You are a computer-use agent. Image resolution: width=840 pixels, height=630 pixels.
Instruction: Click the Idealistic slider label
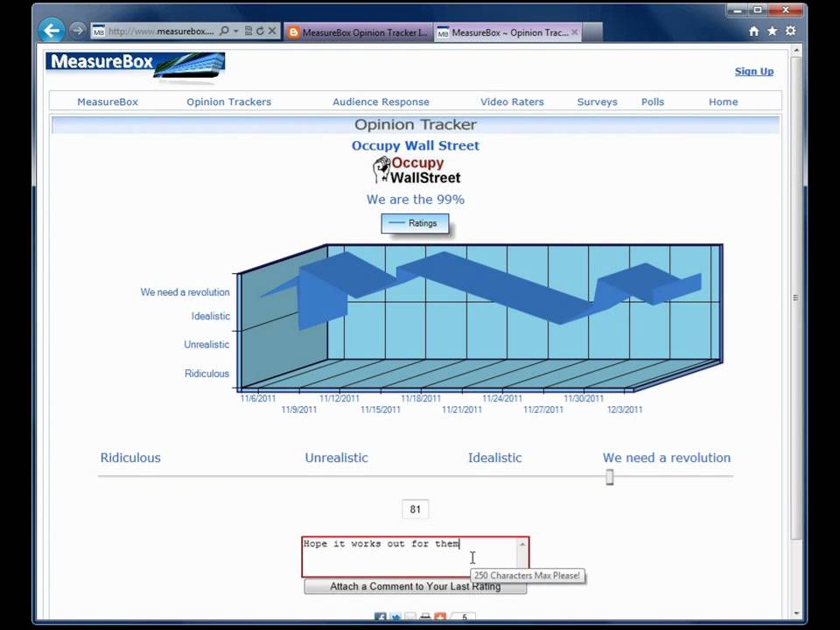494,458
